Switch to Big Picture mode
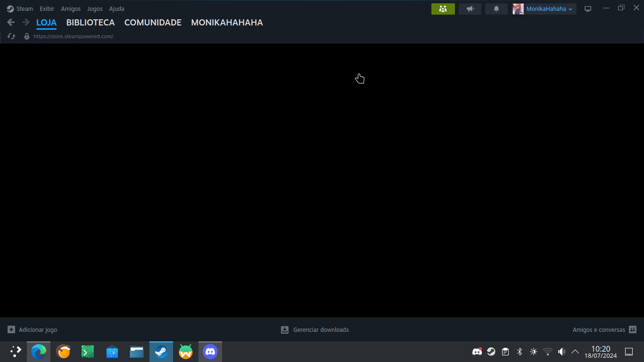The width and height of the screenshot is (644, 362). 588,9
